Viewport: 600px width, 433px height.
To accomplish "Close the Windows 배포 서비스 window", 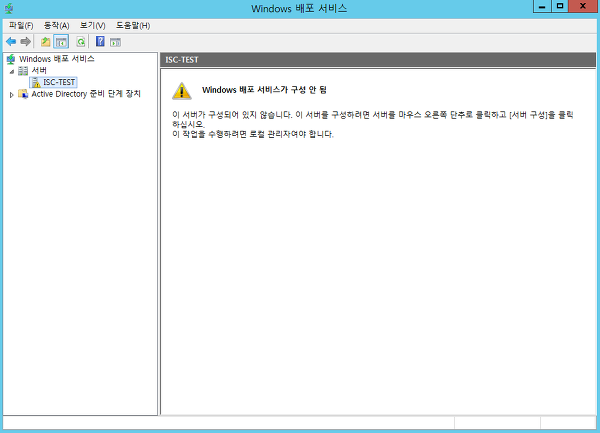I will 583,6.
